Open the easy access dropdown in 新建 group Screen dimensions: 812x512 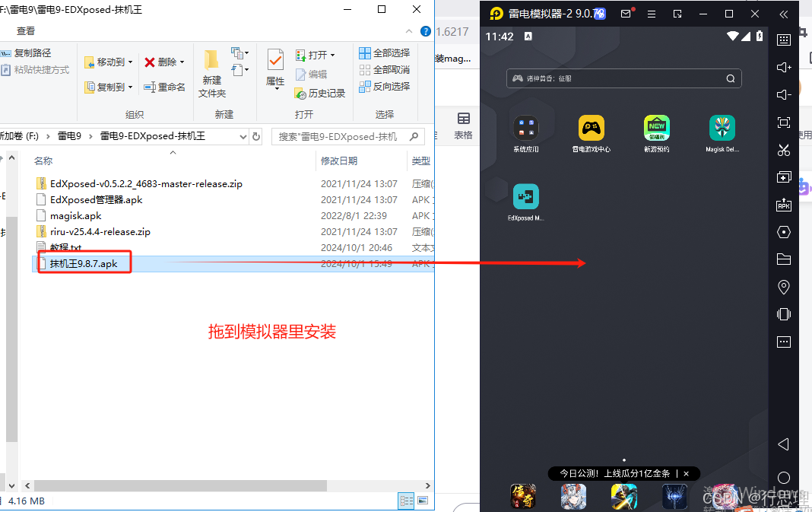tap(239, 69)
